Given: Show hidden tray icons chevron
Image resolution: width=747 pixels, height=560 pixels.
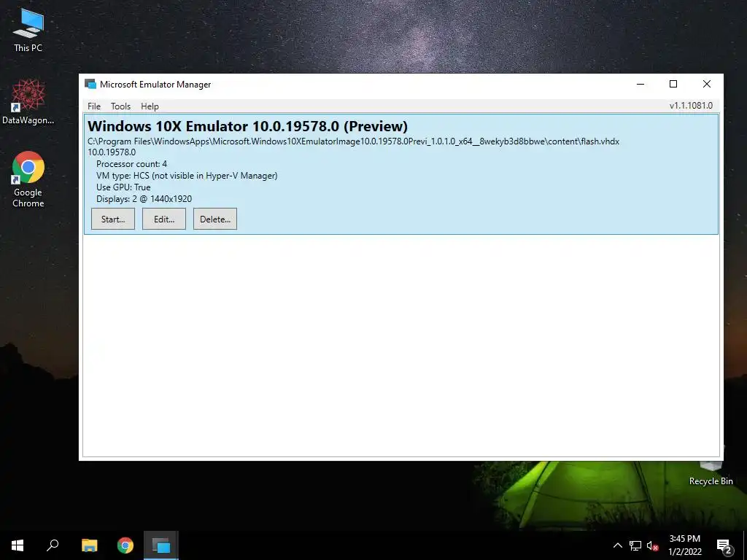Looking at the screenshot, I should pos(617,545).
